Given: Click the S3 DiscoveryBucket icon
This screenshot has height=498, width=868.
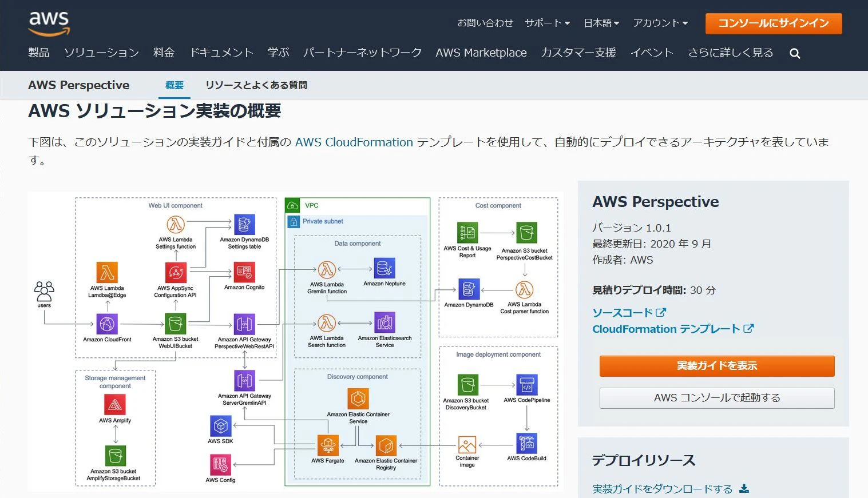Looking at the screenshot, I should pos(467,385).
